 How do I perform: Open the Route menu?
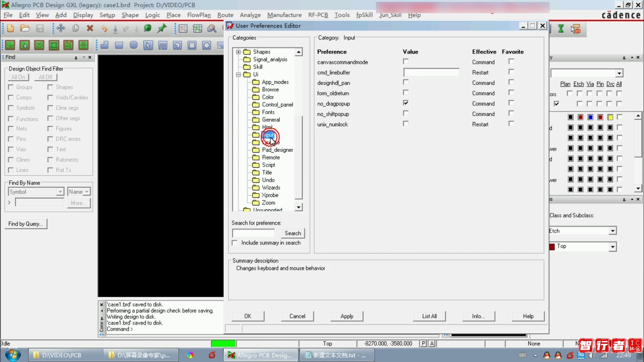tap(225, 15)
